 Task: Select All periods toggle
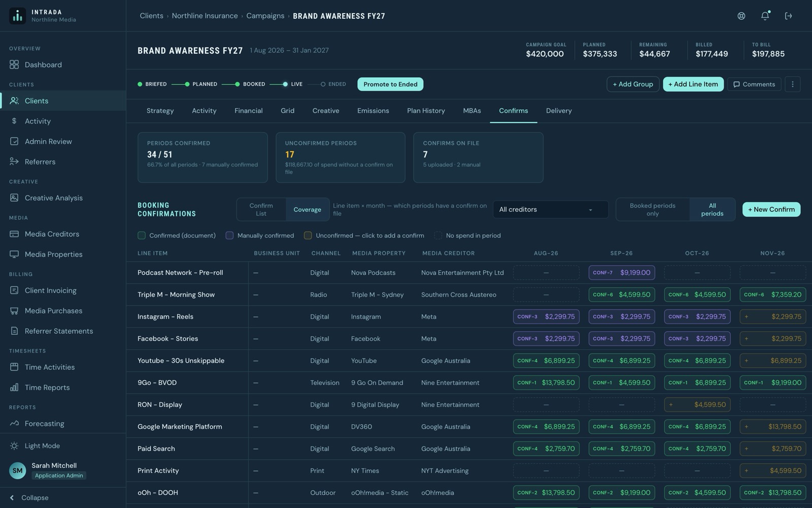click(712, 209)
